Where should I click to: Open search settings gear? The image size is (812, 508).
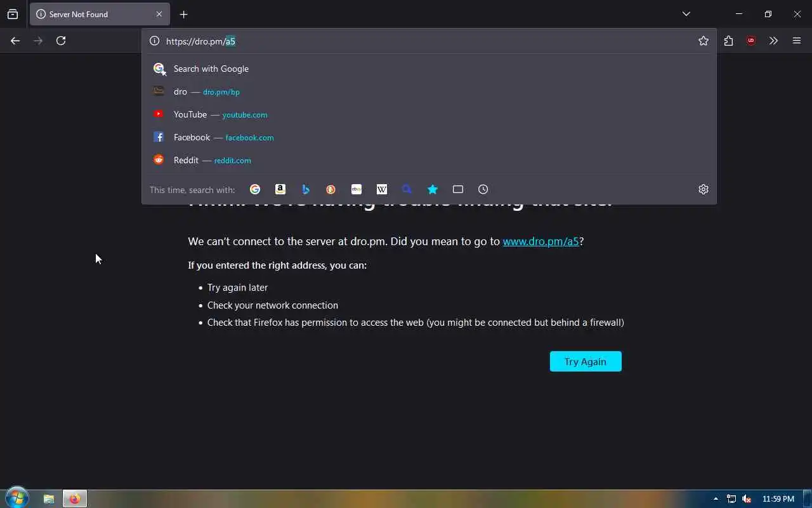point(704,189)
